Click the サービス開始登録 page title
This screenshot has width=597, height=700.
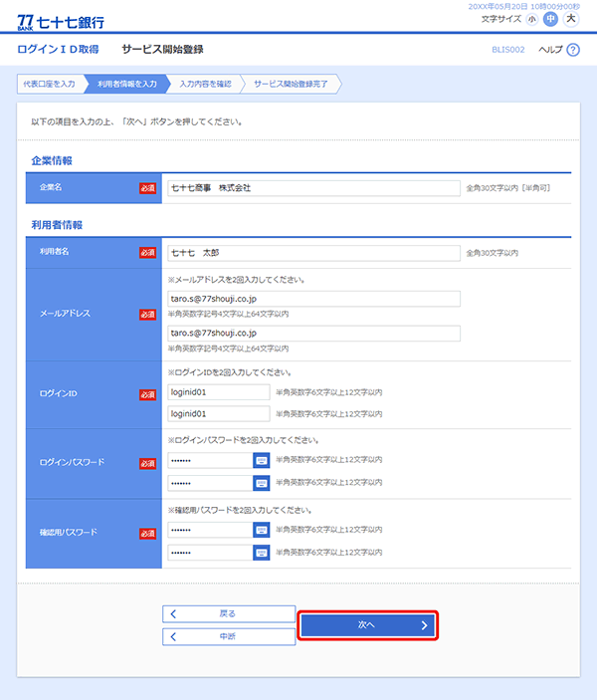click(162, 49)
